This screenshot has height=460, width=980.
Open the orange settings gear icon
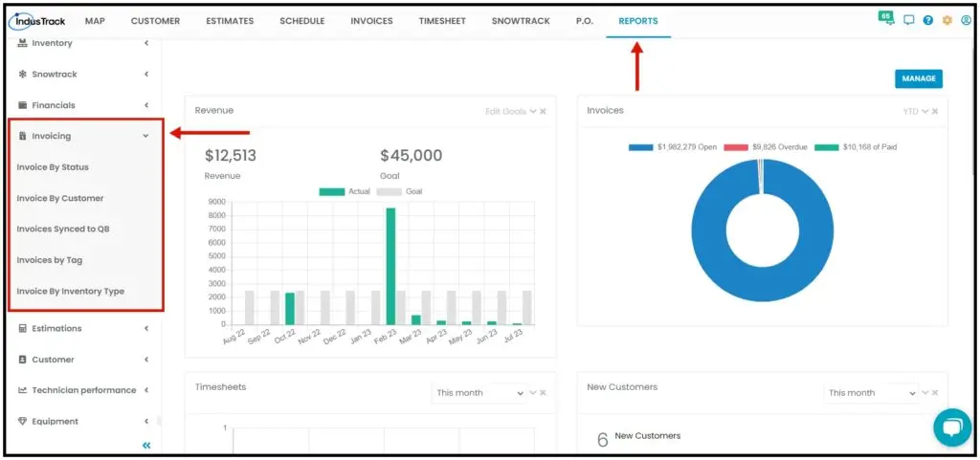[x=947, y=21]
